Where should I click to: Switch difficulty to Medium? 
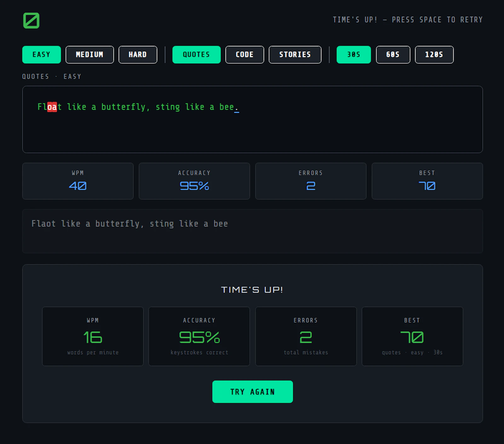[x=90, y=55]
